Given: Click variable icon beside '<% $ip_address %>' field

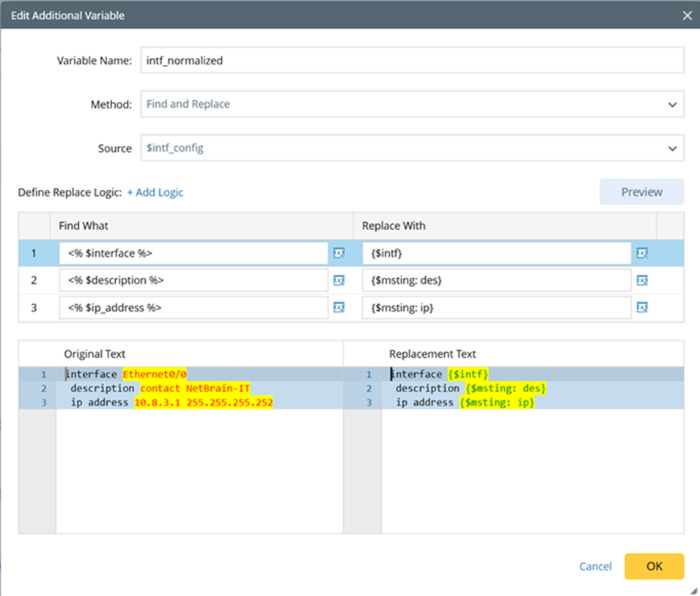Looking at the screenshot, I should 339,308.
